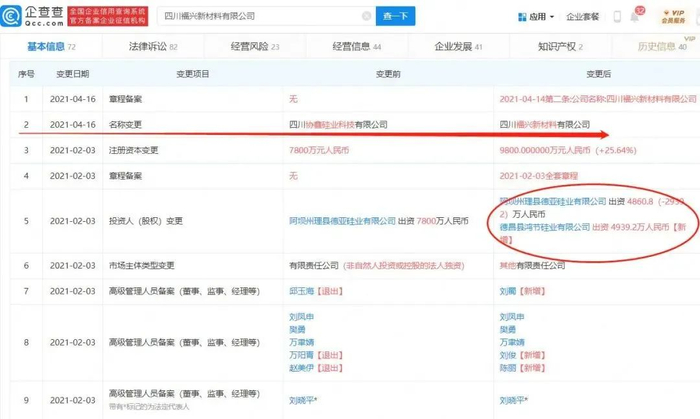The height and width of the screenshot is (419, 700).
Task: Open the newly added 刘阁 link in row 7
Action: point(508,291)
